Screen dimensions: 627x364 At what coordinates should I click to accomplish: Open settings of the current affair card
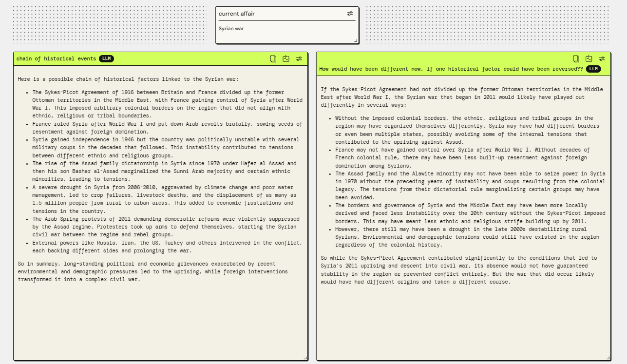click(350, 14)
